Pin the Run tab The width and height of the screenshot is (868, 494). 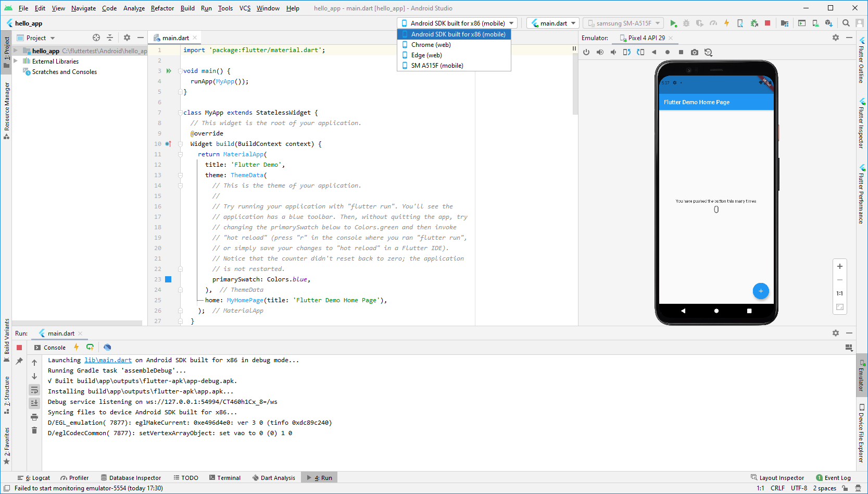(19, 361)
